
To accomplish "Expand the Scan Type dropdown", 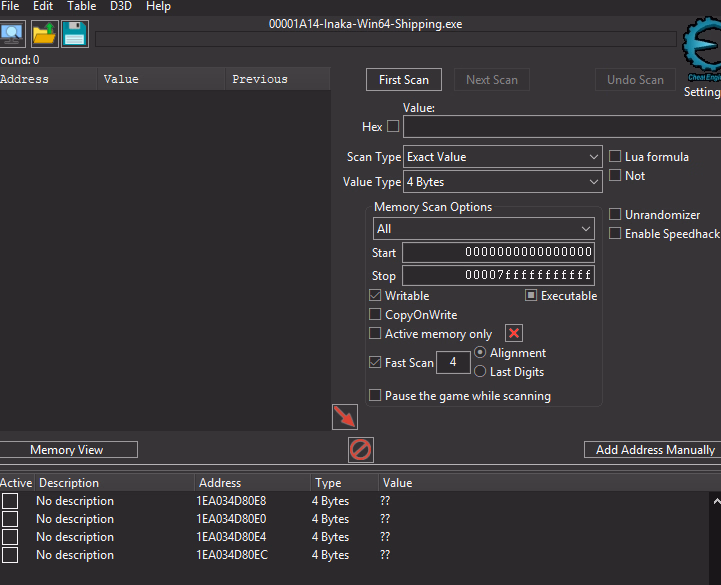I will click(502, 157).
